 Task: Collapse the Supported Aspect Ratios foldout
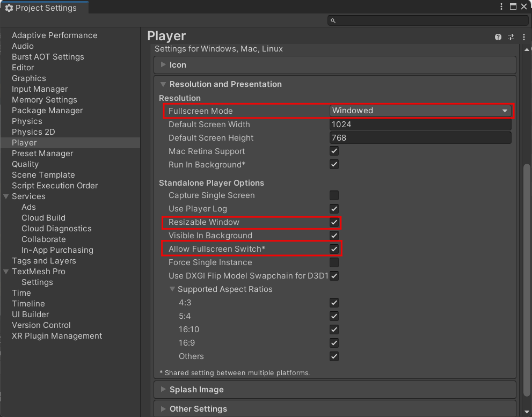(172, 289)
